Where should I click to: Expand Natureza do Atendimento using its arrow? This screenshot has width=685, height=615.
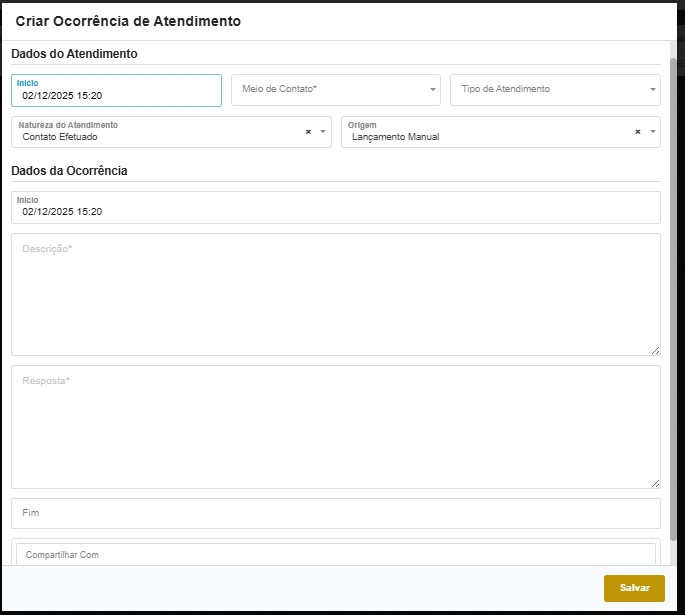click(x=323, y=132)
